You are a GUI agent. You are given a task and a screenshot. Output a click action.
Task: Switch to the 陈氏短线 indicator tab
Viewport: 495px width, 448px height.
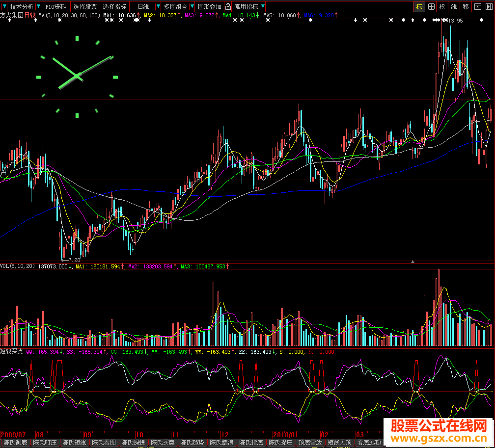pos(74,443)
